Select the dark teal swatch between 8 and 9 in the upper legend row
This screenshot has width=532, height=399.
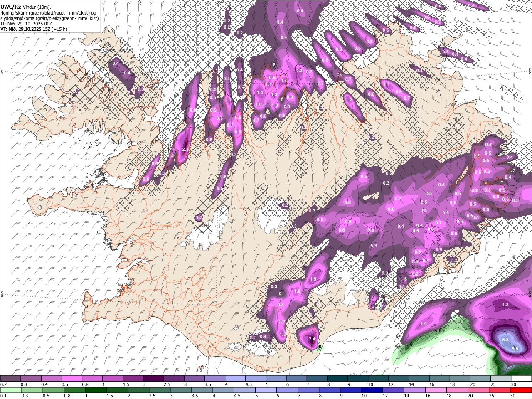pyautogui.click(x=337, y=379)
